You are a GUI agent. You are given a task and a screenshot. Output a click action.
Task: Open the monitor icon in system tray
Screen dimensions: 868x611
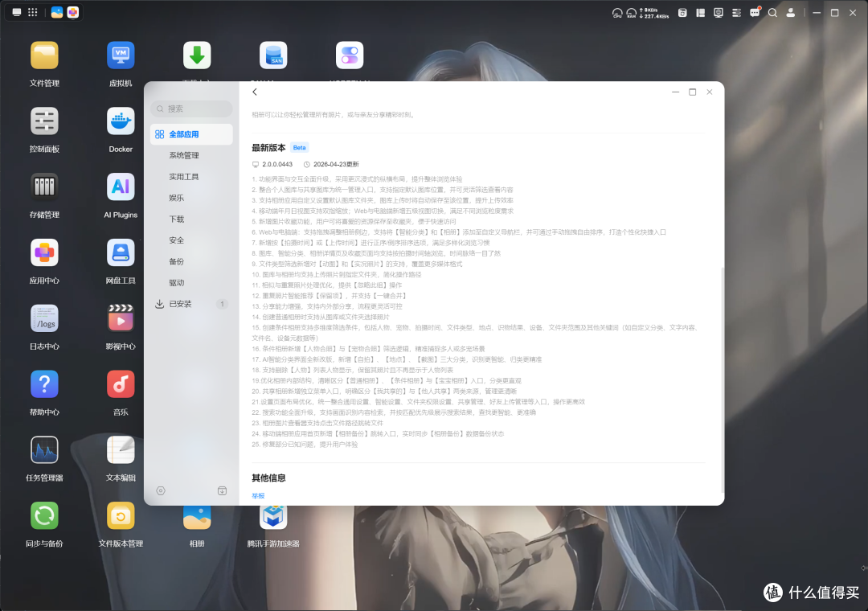(x=719, y=12)
